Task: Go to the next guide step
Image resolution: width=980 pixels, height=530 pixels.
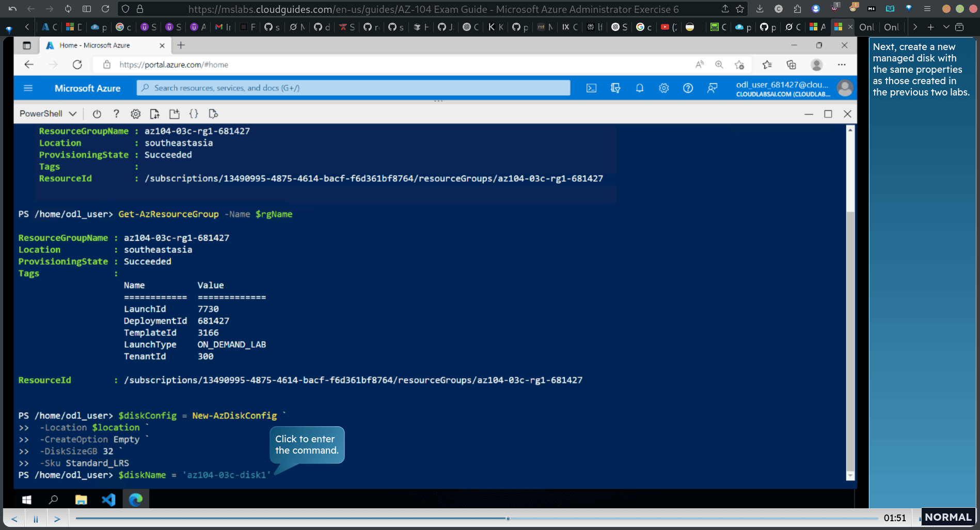Action: point(57,519)
